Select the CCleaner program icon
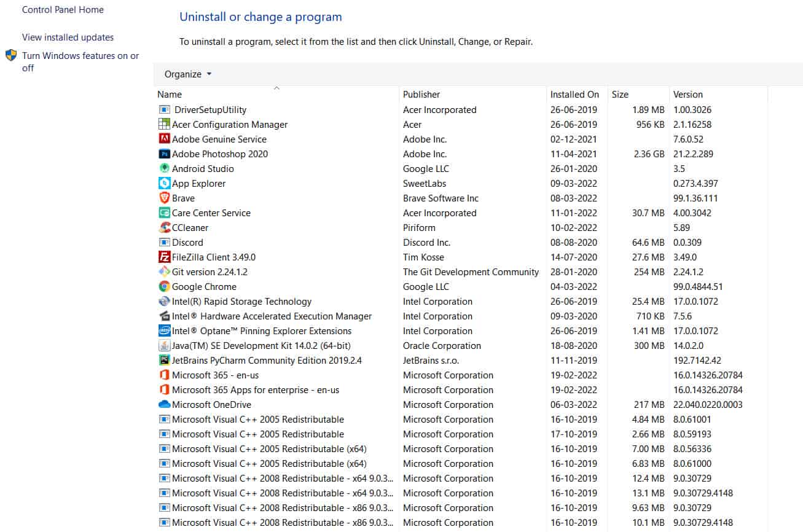 pyautogui.click(x=164, y=228)
